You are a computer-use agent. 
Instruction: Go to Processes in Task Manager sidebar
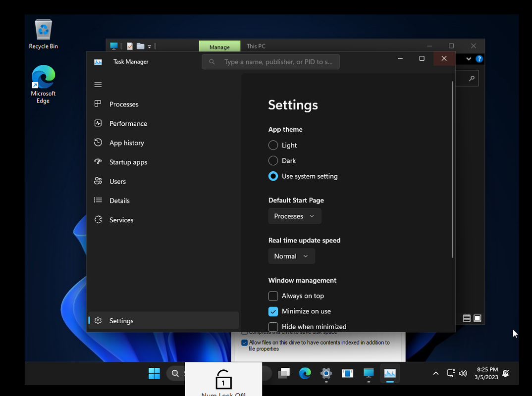163,104
